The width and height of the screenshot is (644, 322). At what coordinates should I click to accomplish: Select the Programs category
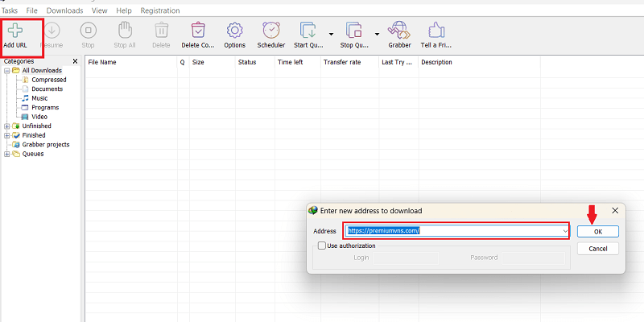coord(45,107)
